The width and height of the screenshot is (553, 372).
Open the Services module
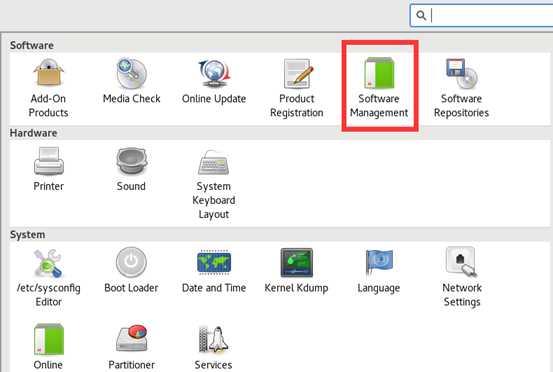click(213, 348)
